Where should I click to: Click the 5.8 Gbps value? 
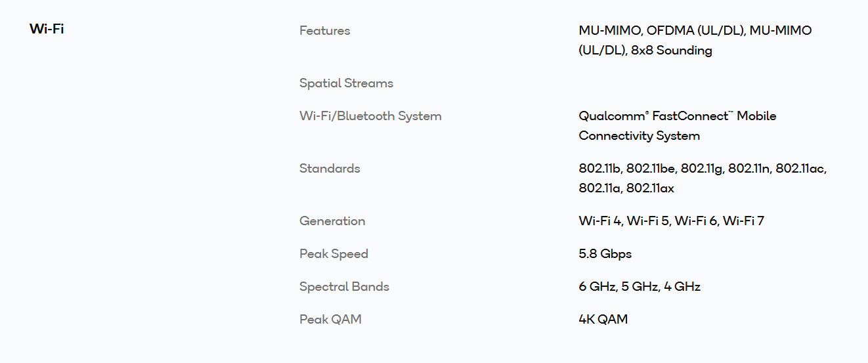pos(605,253)
